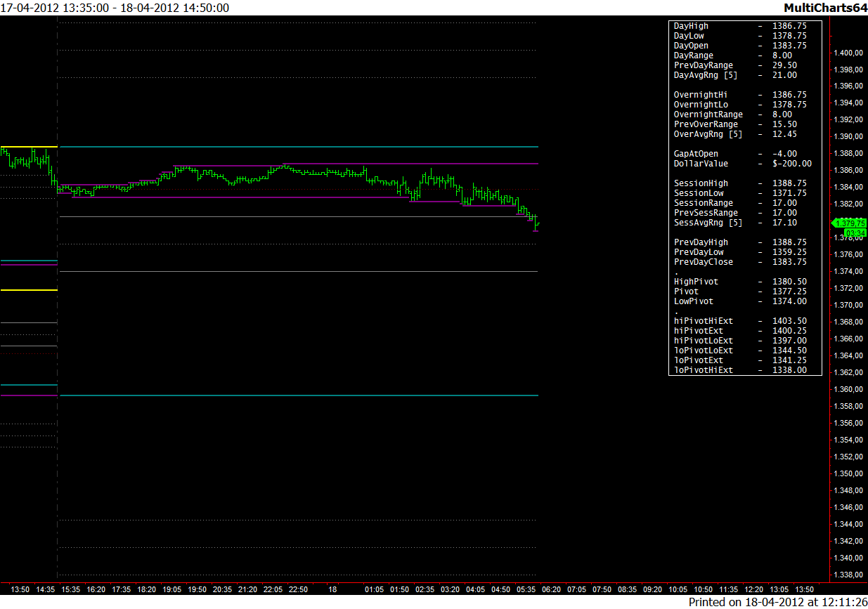The image size is (868, 609).
Task: Select the chart date range header text
Action: (115, 8)
